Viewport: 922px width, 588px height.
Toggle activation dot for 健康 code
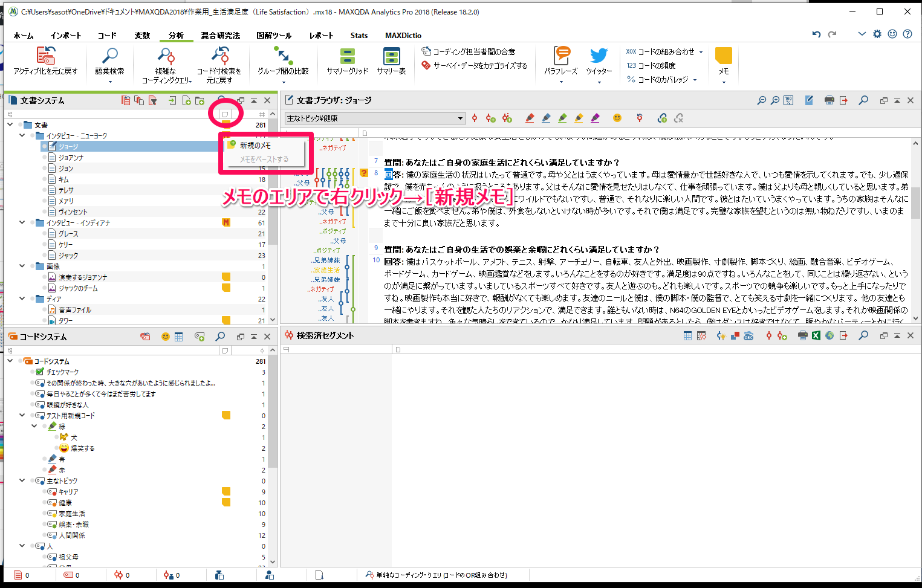coord(44,502)
